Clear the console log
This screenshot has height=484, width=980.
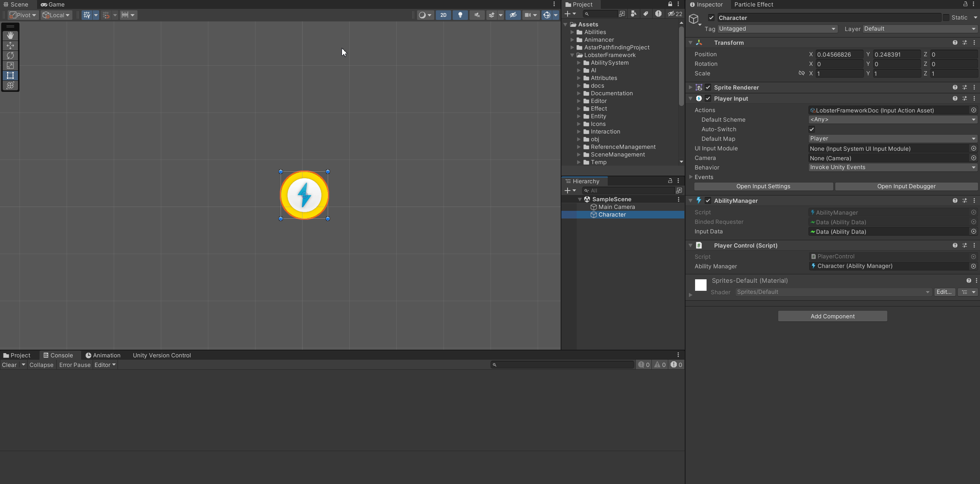(x=9, y=365)
